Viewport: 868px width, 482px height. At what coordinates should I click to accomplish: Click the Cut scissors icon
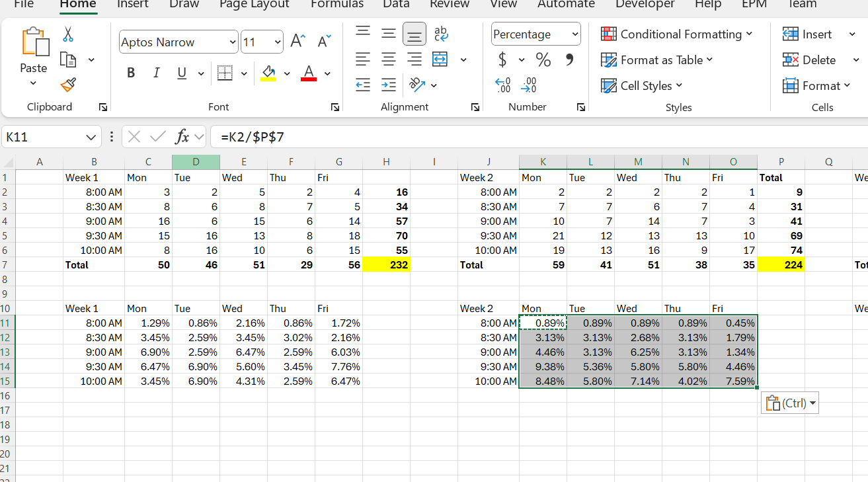[68, 34]
